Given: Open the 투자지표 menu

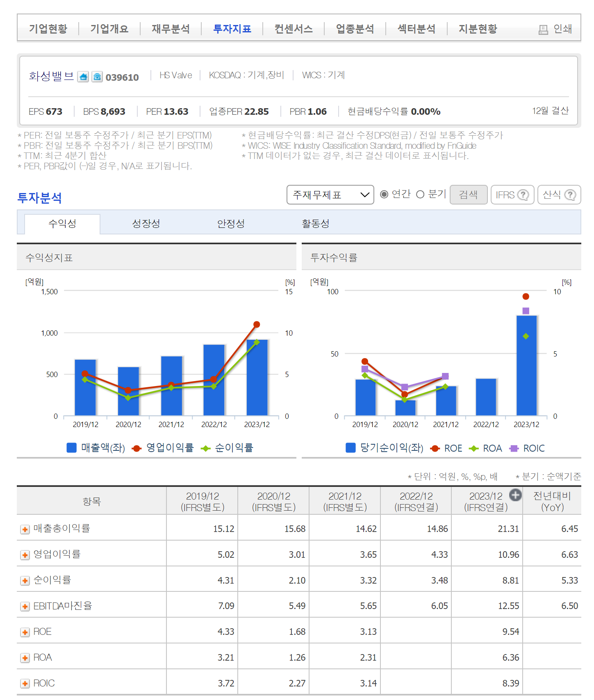Looking at the screenshot, I should [232, 29].
